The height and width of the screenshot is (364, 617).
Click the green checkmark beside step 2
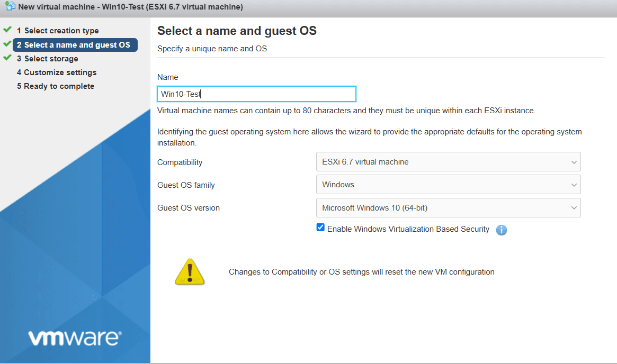click(7, 43)
